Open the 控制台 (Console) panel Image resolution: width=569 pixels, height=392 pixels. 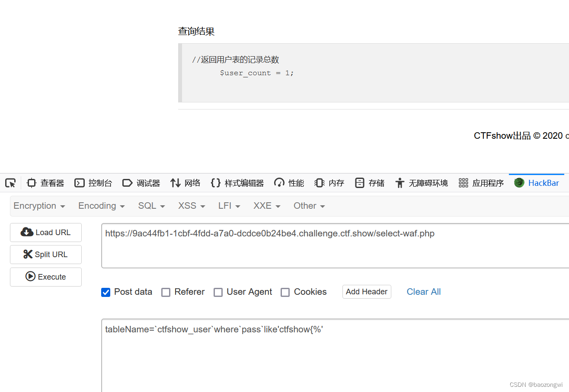[93, 183]
